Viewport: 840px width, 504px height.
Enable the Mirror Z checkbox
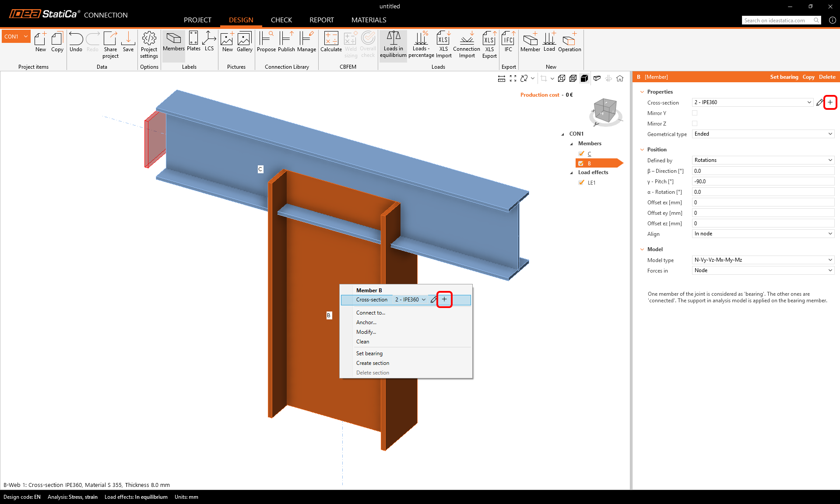coord(695,123)
